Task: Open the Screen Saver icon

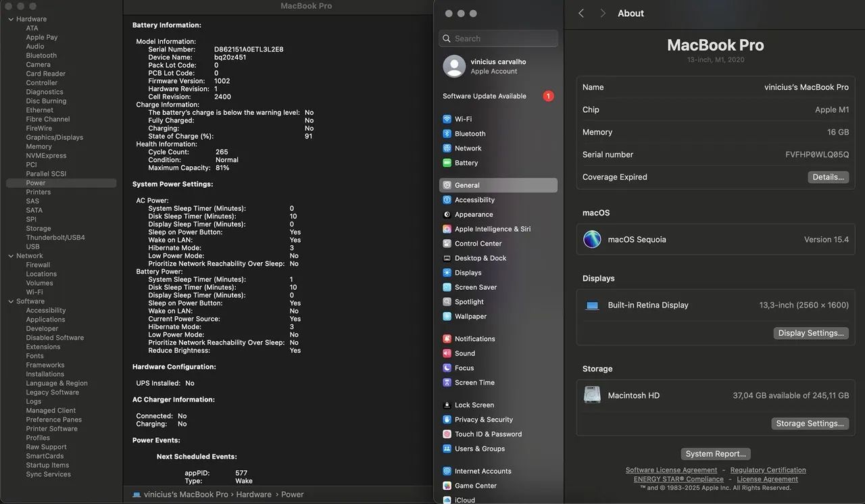Action: pos(447,287)
